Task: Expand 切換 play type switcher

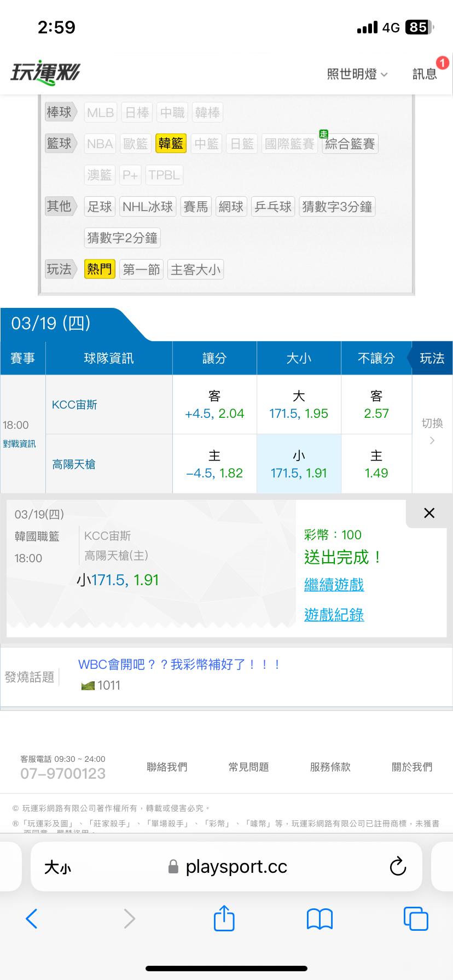Action: pos(432,431)
